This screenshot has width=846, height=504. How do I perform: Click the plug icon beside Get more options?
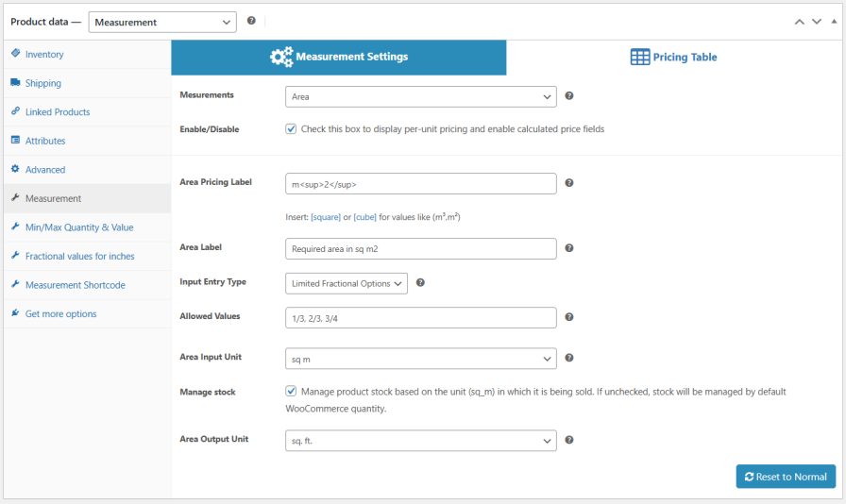click(16, 312)
